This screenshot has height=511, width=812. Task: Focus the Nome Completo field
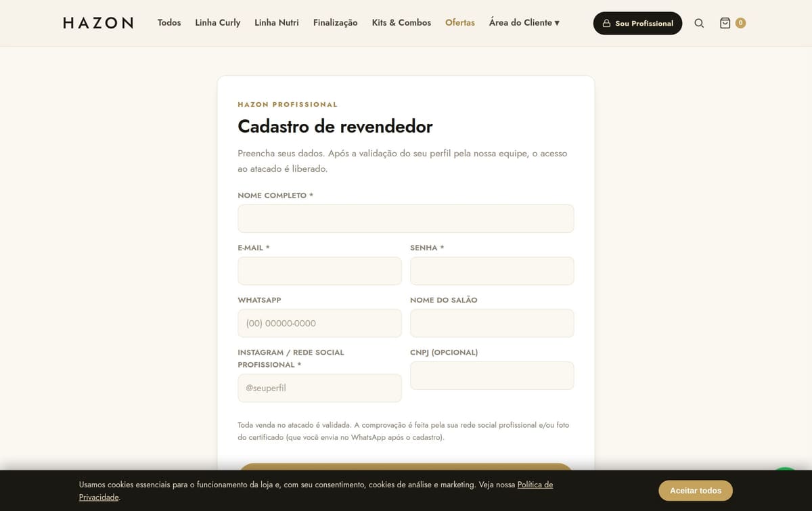[406, 219]
